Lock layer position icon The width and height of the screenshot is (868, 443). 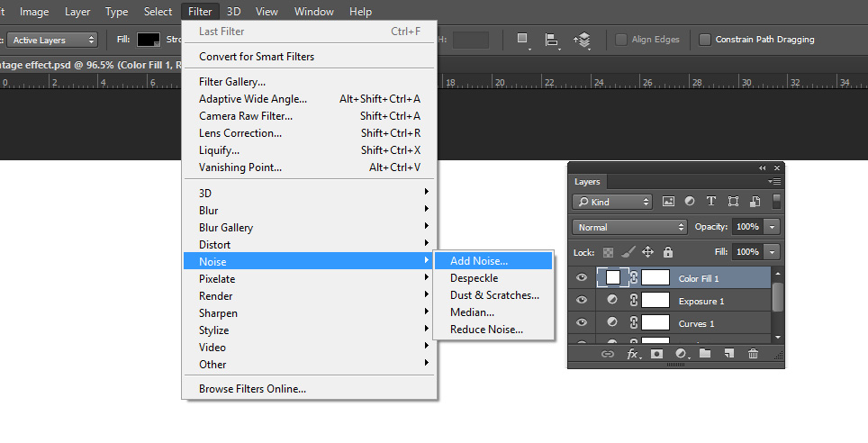[x=647, y=252]
